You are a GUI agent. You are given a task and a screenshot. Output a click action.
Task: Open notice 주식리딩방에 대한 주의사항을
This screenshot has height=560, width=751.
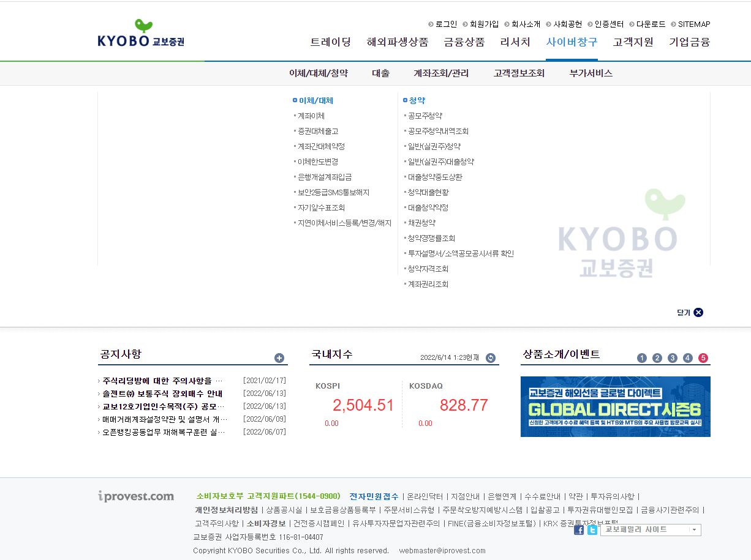click(x=163, y=381)
